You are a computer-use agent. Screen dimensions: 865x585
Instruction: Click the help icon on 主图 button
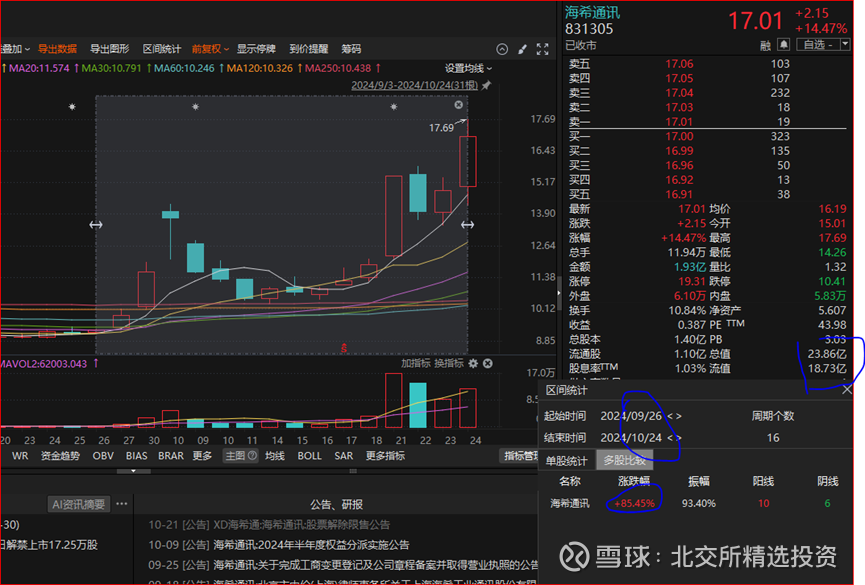[x=252, y=455]
